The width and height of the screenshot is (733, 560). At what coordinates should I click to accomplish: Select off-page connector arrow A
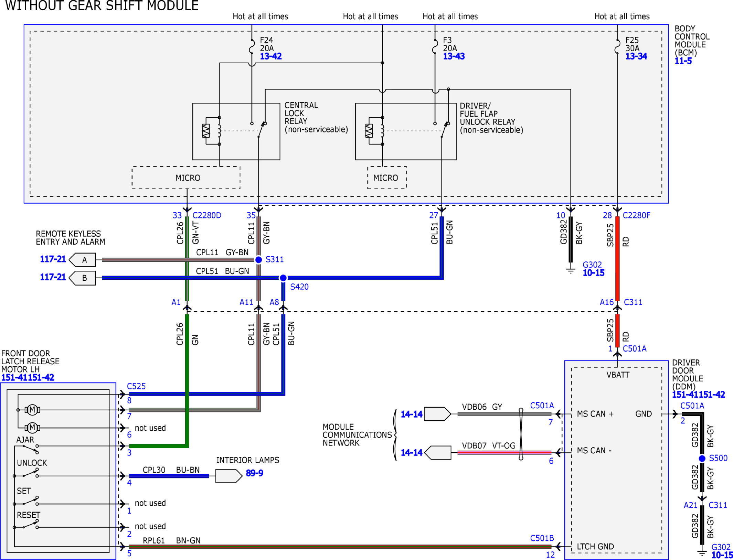pyautogui.click(x=82, y=260)
